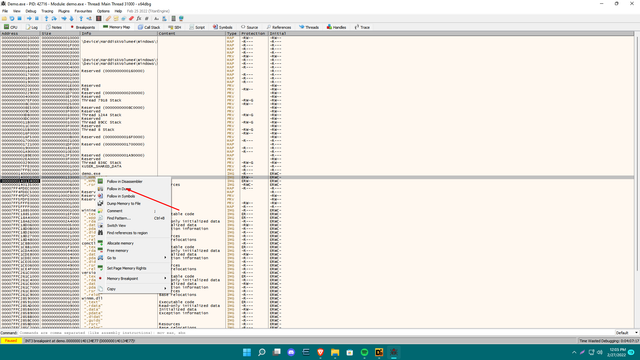Click the Dump Memory to File icon
This screenshot has width=640, height=360.
coord(100,203)
